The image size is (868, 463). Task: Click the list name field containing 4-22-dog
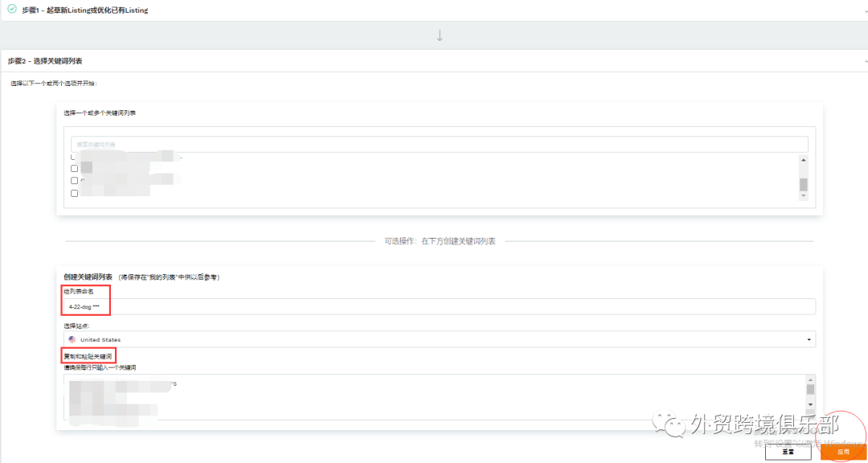[x=440, y=306]
